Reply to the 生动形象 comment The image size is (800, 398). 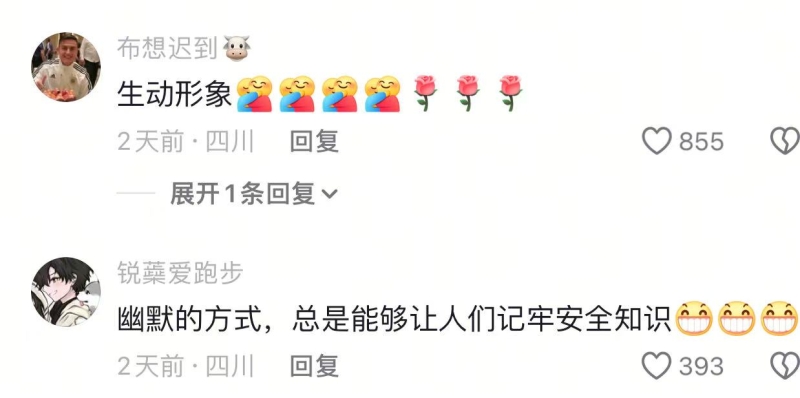tap(314, 141)
